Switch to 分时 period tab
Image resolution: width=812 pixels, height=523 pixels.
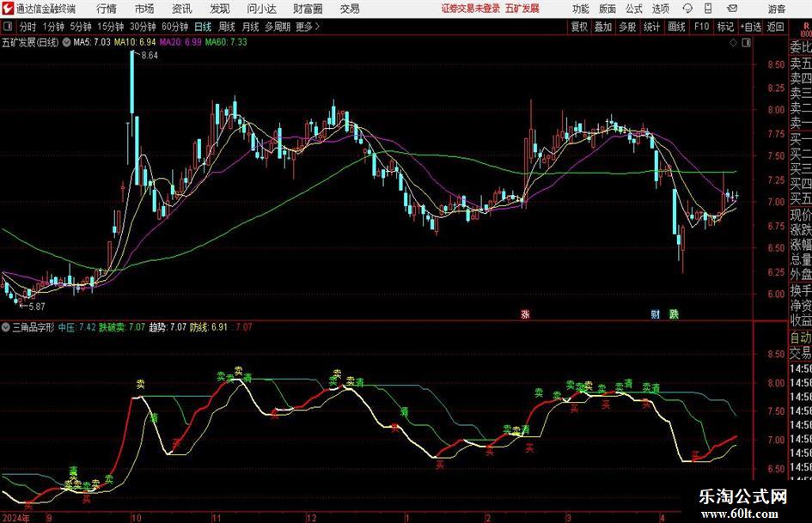28,27
